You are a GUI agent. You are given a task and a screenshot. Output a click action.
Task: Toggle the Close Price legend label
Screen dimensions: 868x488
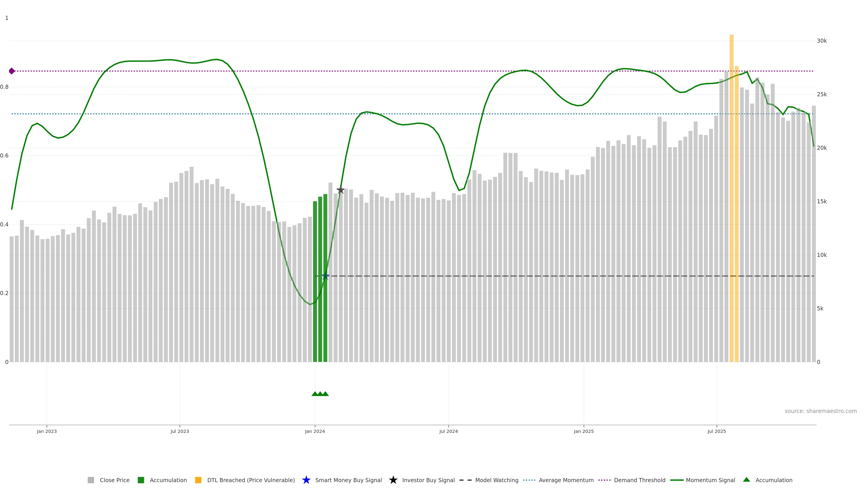(115, 480)
